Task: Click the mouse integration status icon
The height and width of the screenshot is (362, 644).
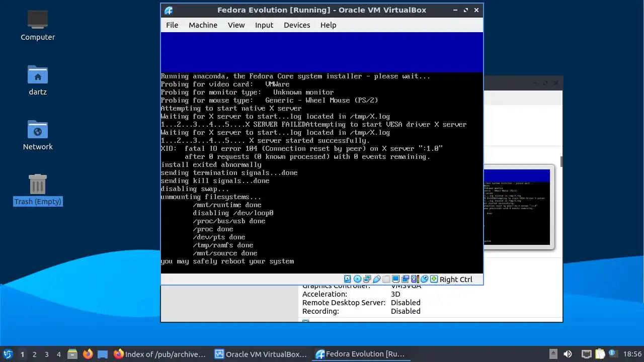Action: 424,279
